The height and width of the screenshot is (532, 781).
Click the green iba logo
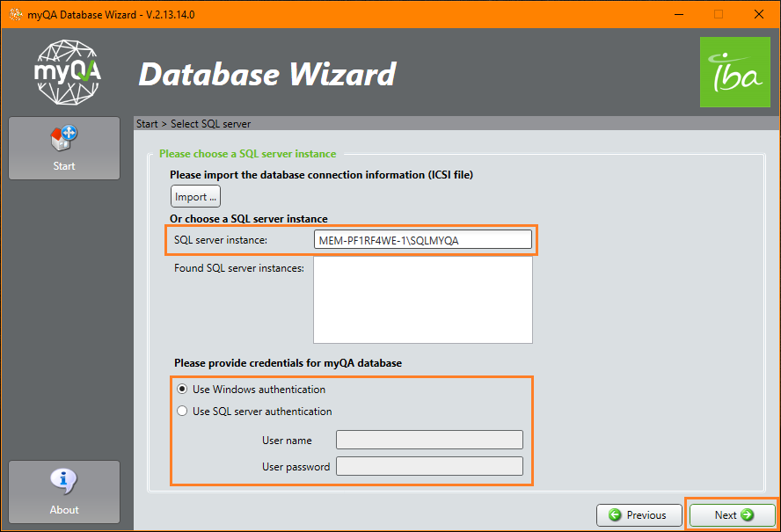click(x=734, y=72)
